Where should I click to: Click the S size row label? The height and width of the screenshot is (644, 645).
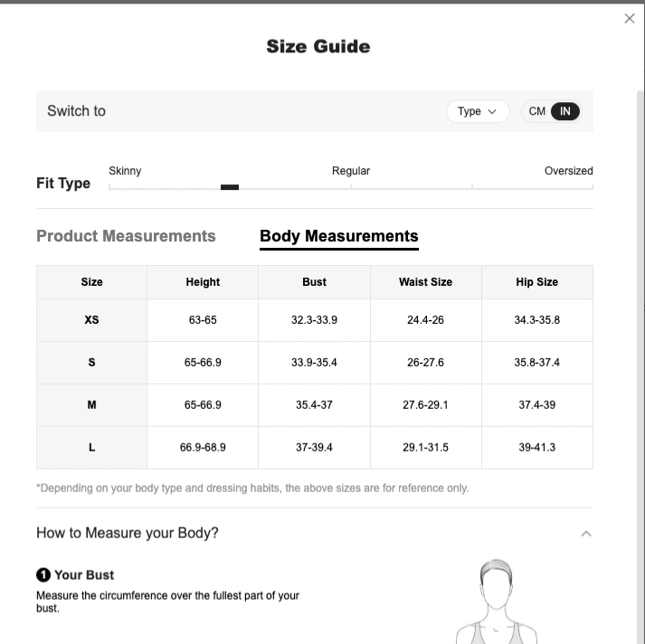coord(91,363)
